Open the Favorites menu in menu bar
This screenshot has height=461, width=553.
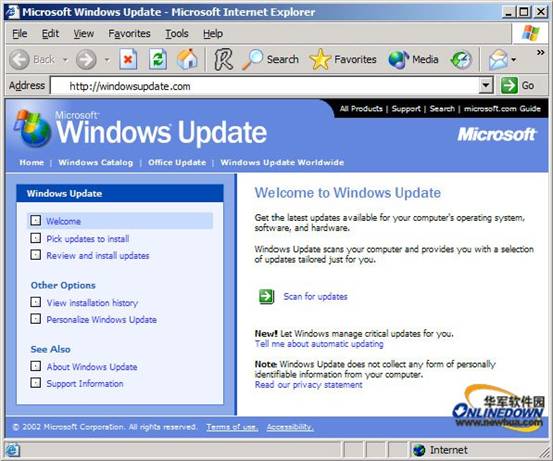[x=129, y=34]
